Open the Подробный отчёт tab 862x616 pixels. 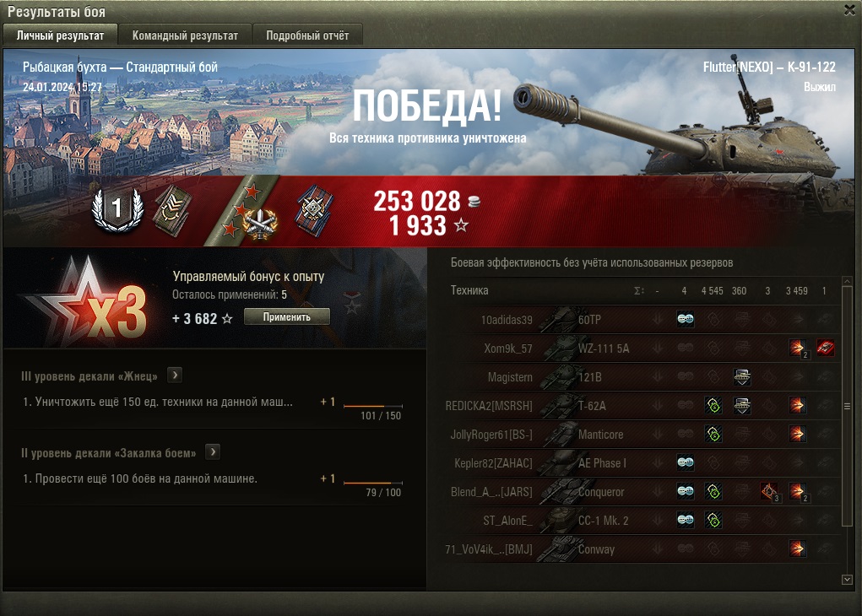click(307, 35)
